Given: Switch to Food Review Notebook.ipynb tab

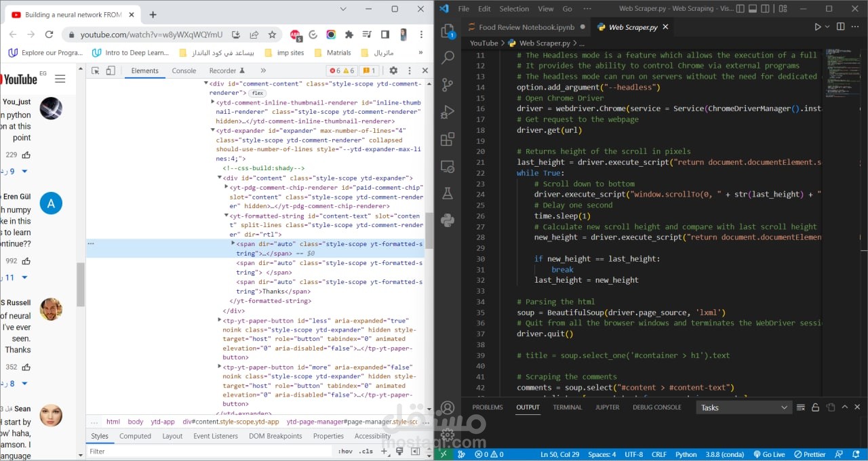Looking at the screenshot, I should [x=527, y=27].
